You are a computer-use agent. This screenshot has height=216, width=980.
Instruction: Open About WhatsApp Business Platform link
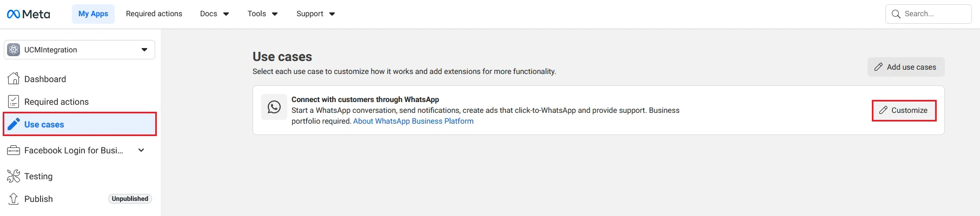(x=413, y=121)
